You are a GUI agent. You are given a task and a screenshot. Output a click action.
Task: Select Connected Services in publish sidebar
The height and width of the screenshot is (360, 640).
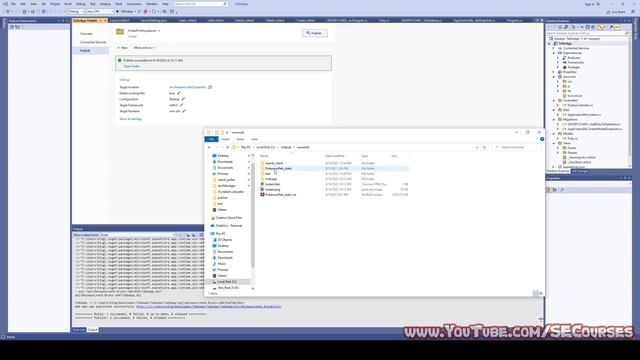[x=93, y=42]
